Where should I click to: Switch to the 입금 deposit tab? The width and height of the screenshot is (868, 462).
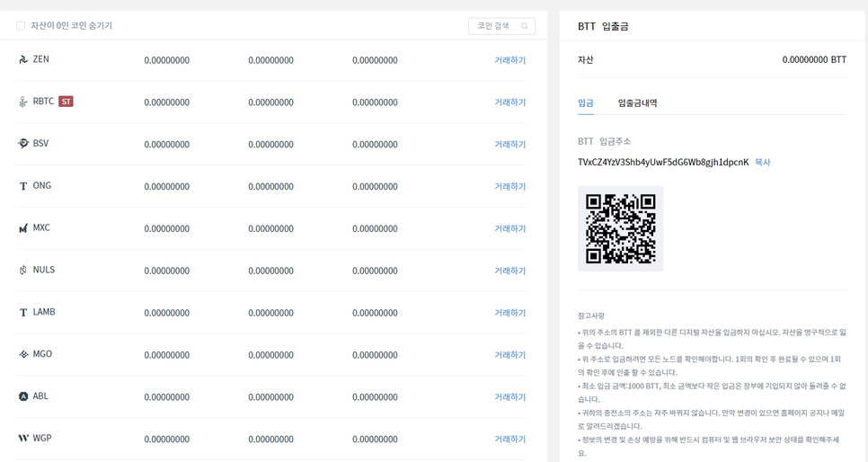tap(586, 102)
